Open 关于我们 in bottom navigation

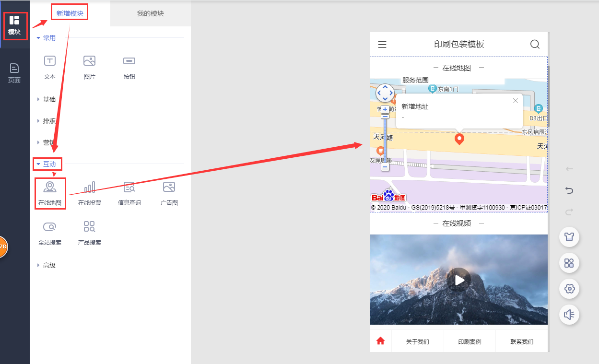pyautogui.click(x=418, y=342)
